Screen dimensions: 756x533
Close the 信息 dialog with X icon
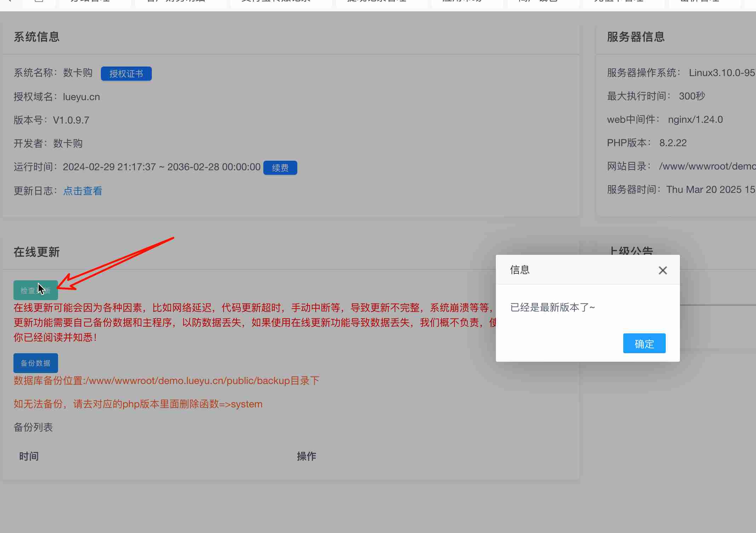663,270
